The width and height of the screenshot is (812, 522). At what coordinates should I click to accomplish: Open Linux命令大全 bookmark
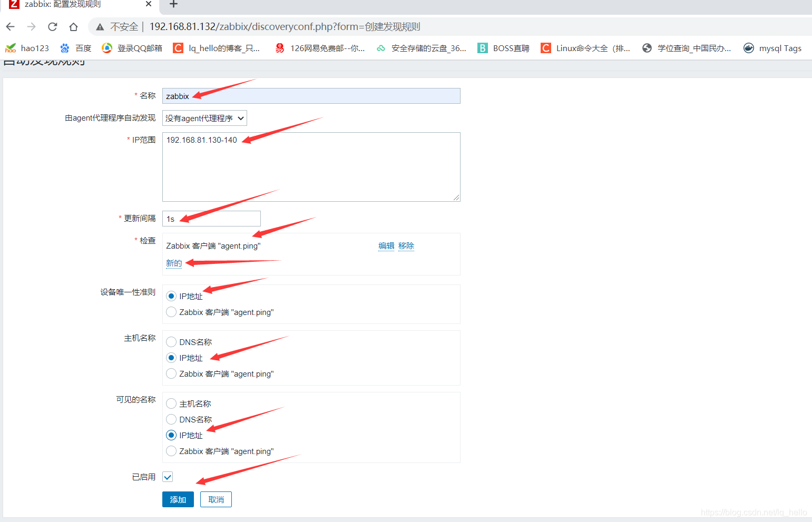(585, 48)
